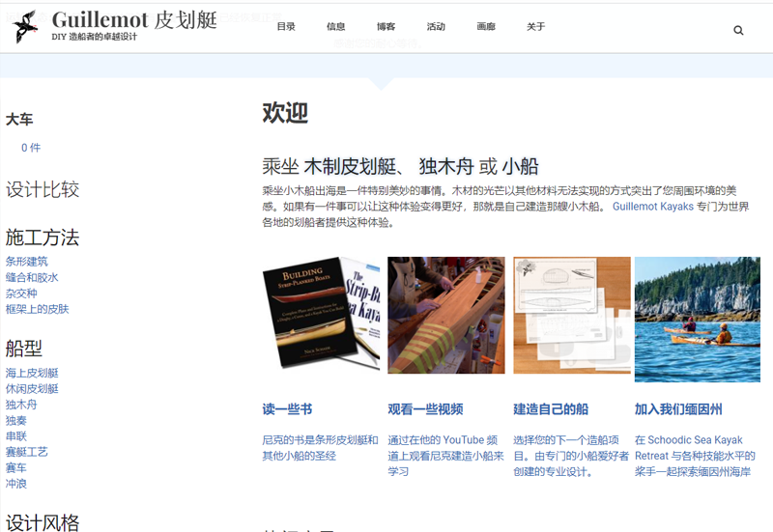Image resolution: width=773 pixels, height=532 pixels.
Task: Click the Maine sea kayakers photo
Action: (697, 319)
